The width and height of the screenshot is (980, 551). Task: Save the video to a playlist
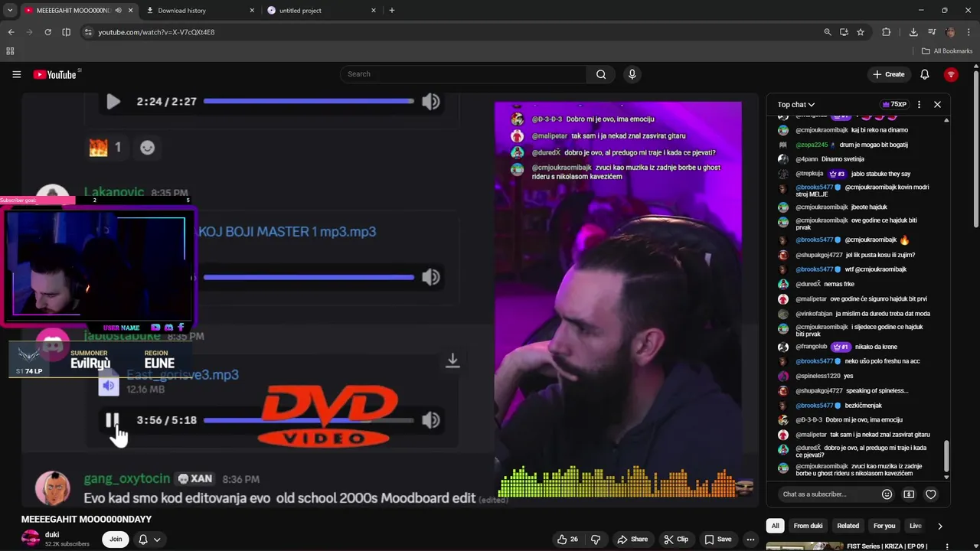click(718, 540)
